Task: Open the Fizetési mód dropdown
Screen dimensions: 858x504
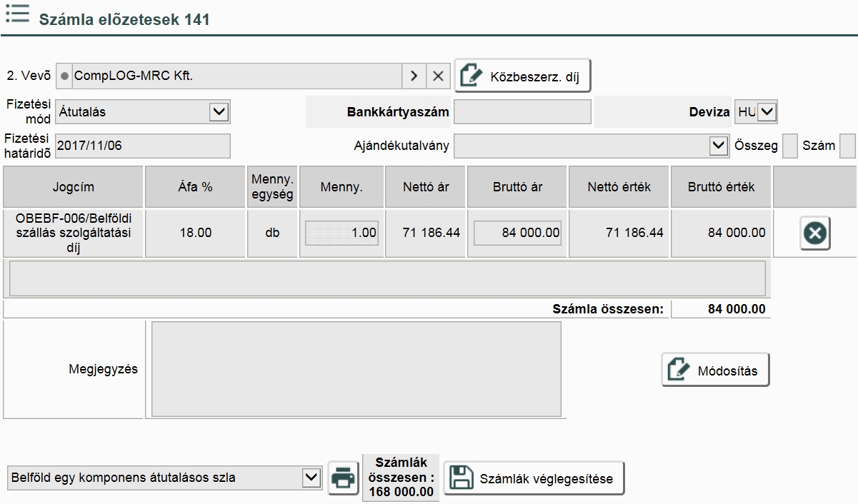Action: point(219,112)
